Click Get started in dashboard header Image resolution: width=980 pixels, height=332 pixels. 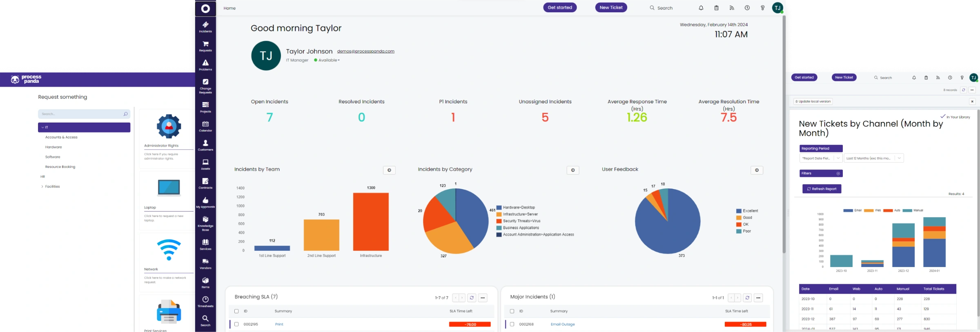[x=560, y=7]
